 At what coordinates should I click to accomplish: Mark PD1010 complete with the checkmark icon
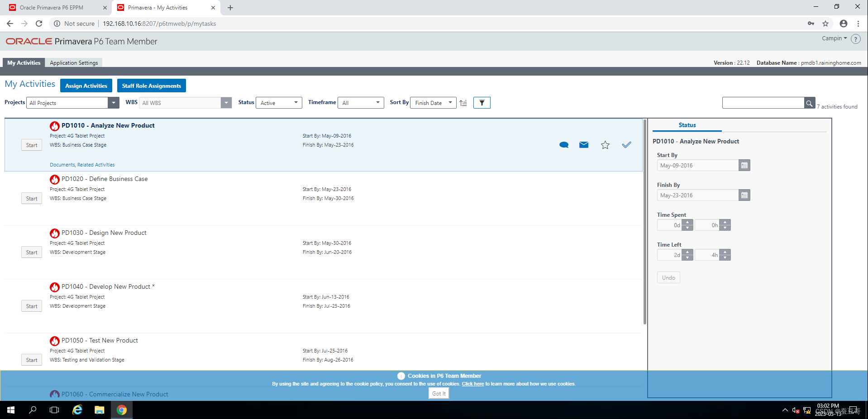pyautogui.click(x=626, y=145)
